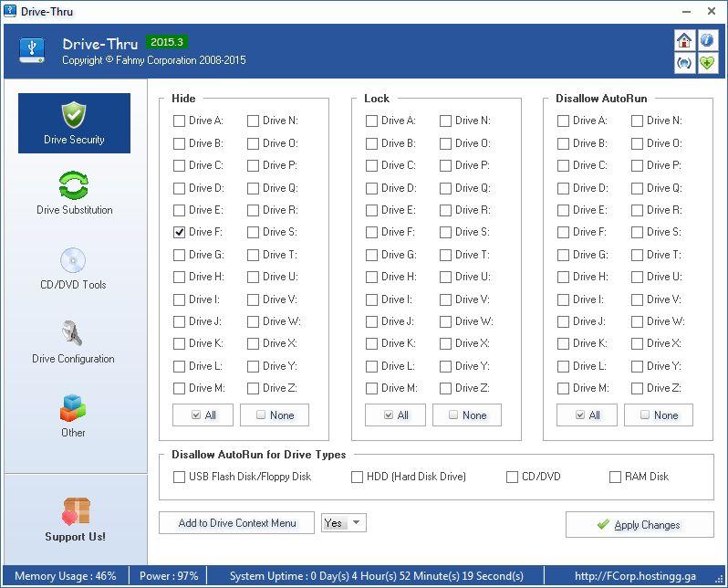The width and height of the screenshot is (728, 588).
Task: Click the broadcast update icon in header
Action: [684, 63]
